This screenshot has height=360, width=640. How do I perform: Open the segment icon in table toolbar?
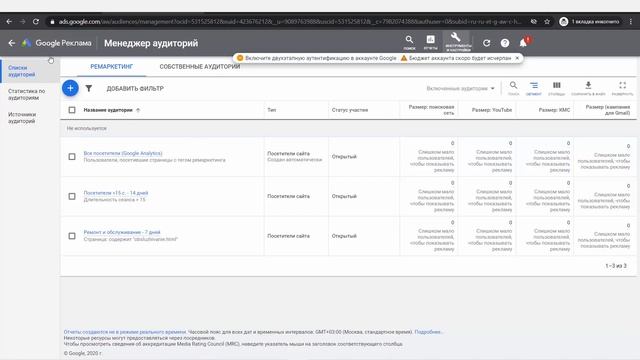[x=533, y=88]
